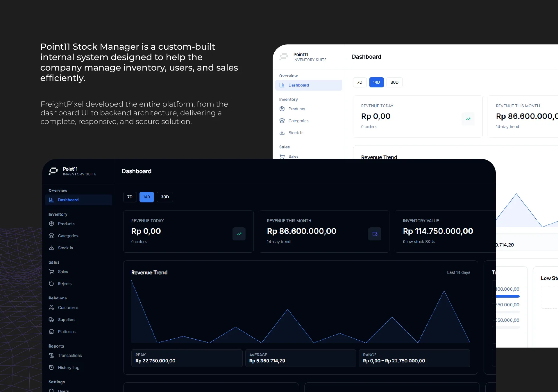The height and width of the screenshot is (392, 558).
Task: Open Sales page label in dark sidebar
Action: tap(63, 272)
